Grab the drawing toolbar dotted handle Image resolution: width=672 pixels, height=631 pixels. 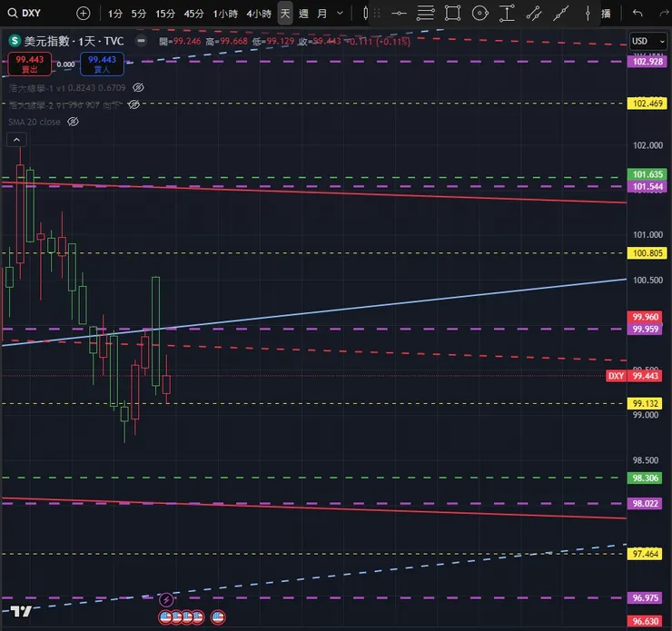[377, 14]
